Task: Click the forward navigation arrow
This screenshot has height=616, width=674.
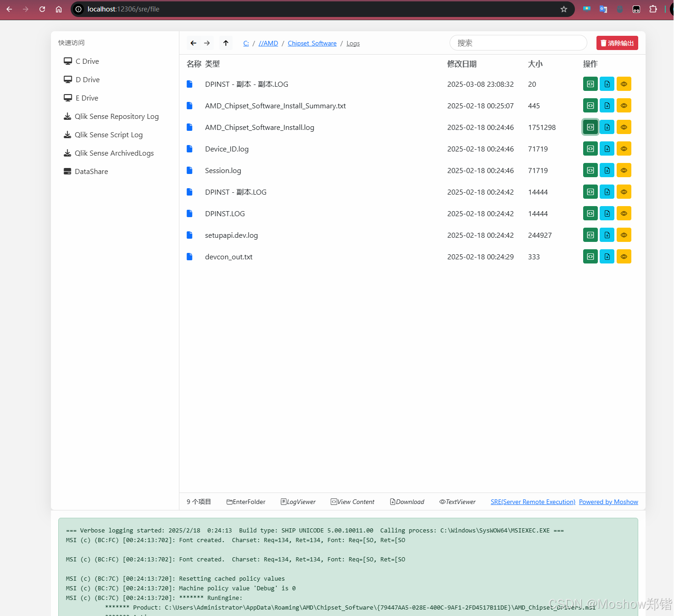Action: (206, 43)
